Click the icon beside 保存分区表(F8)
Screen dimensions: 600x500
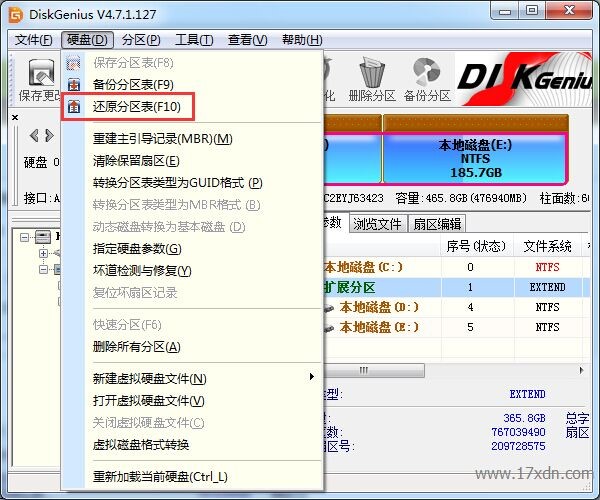click(x=73, y=63)
